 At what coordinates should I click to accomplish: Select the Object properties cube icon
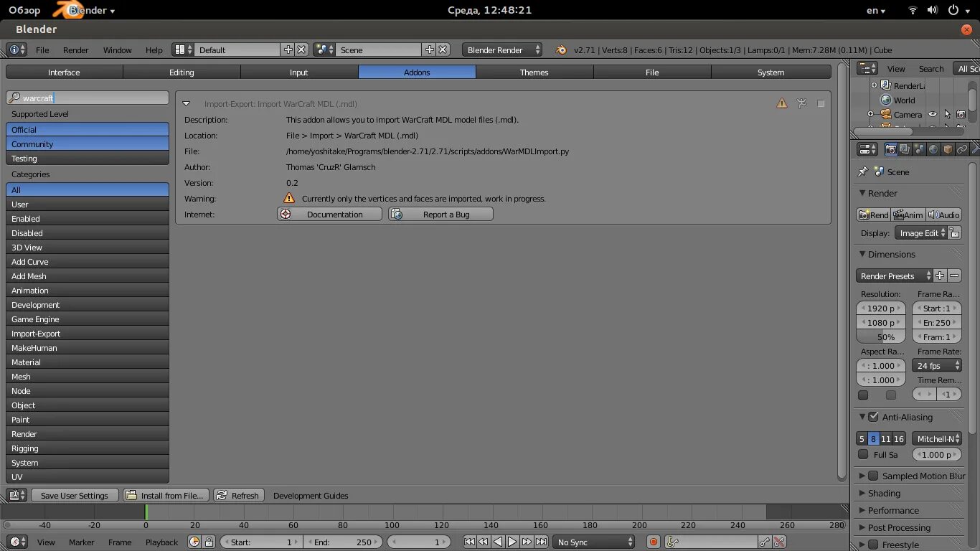click(x=948, y=149)
